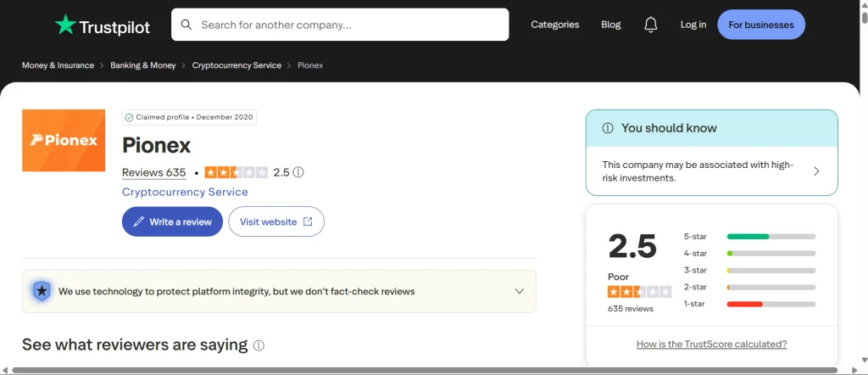Go to Cryptocurrency Service breadcrumb

click(x=236, y=65)
